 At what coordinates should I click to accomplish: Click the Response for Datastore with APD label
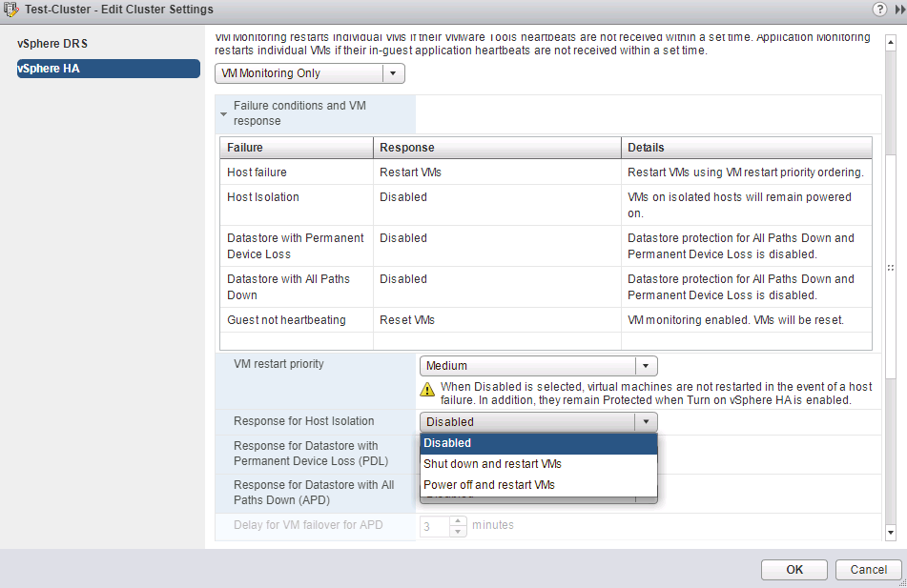tap(314, 493)
